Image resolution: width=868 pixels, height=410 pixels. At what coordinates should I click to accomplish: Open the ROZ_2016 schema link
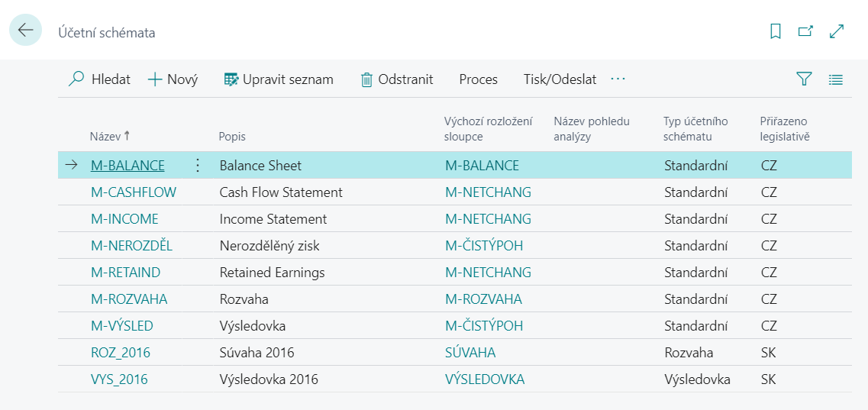pyautogui.click(x=121, y=353)
